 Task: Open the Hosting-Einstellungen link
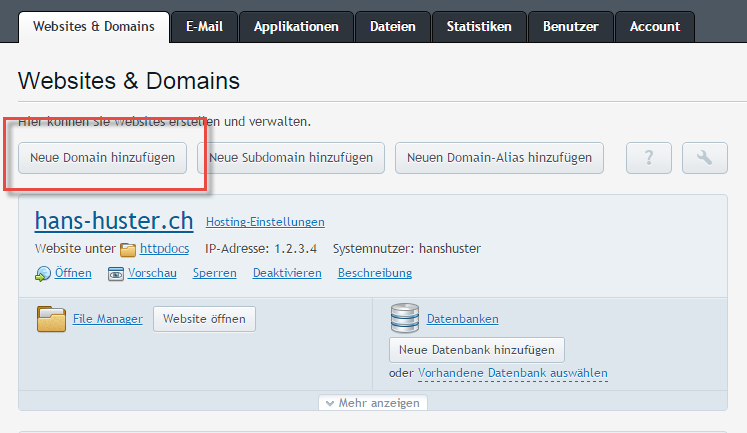[x=265, y=222]
